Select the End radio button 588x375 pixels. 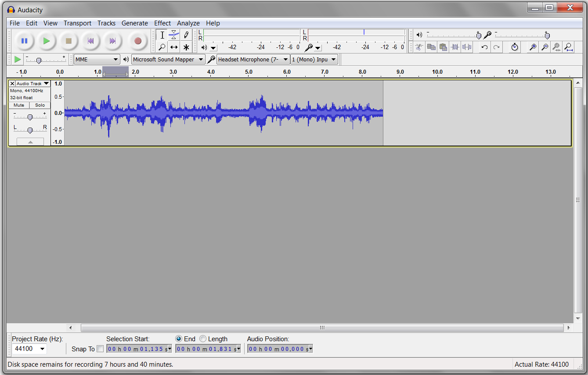pyautogui.click(x=179, y=339)
